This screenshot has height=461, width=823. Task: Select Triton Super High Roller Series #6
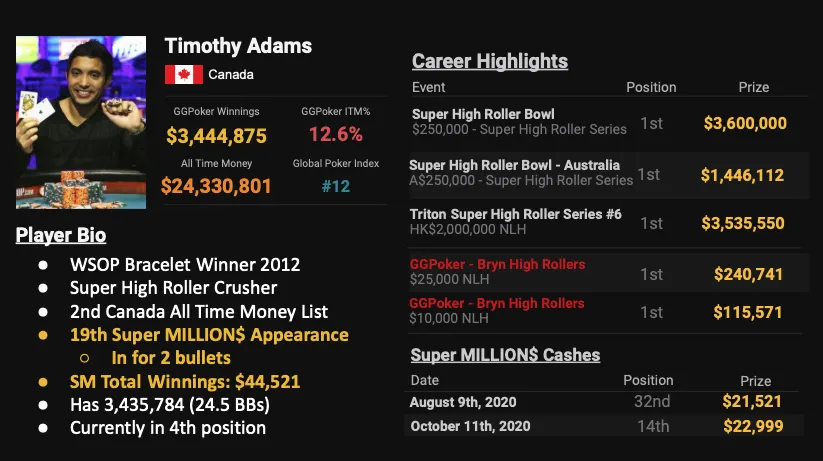point(515,221)
